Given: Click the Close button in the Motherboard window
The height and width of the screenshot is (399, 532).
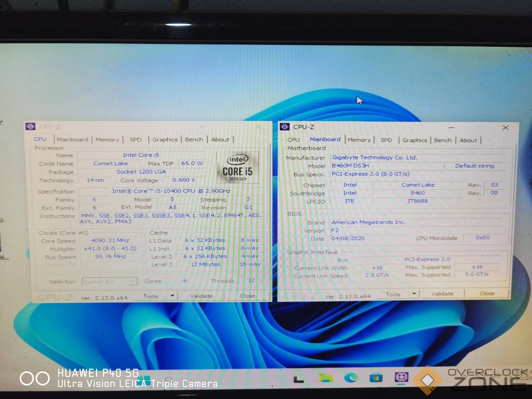Looking at the screenshot, I should [487, 293].
